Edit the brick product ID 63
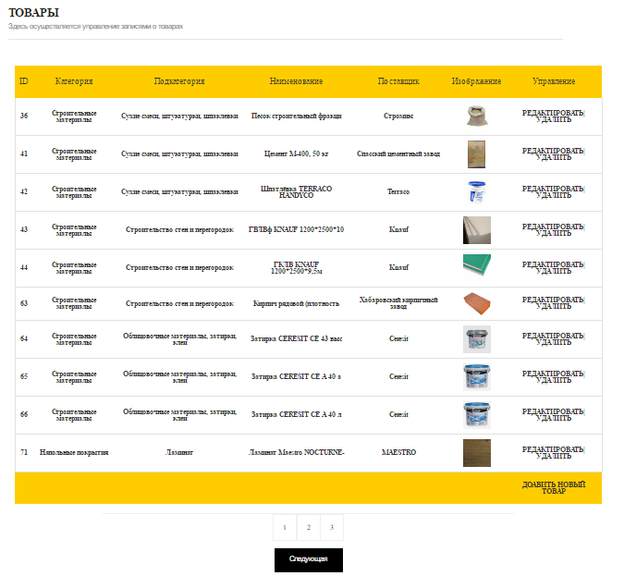 552,300
